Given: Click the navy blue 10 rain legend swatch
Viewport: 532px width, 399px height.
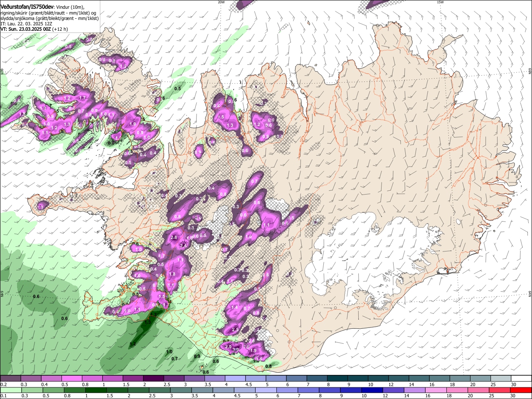Looking at the screenshot, I should point(372,390).
